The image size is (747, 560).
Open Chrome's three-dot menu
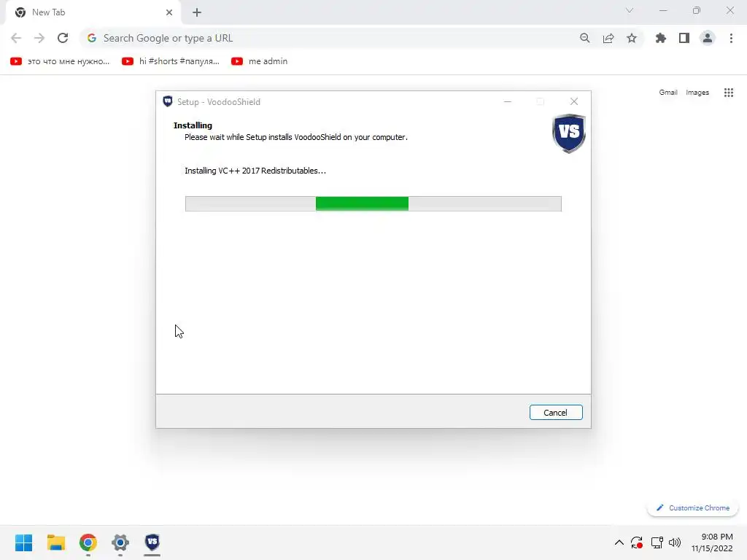coord(731,38)
